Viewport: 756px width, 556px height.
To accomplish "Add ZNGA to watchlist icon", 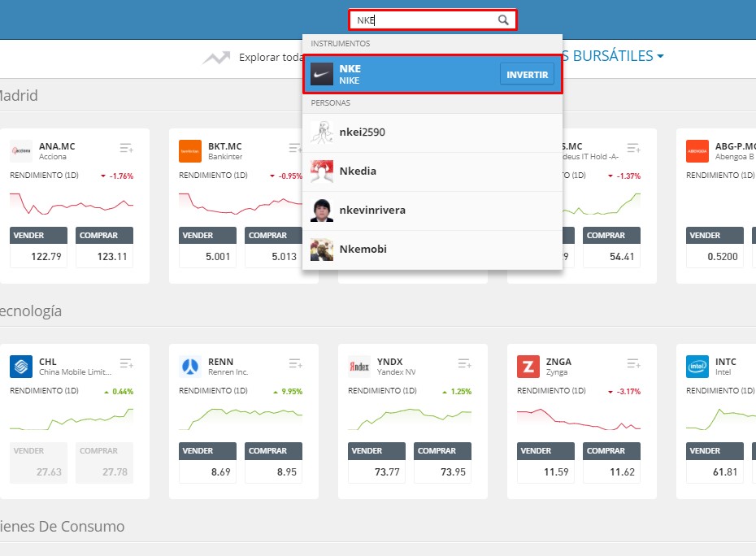I will (x=633, y=363).
